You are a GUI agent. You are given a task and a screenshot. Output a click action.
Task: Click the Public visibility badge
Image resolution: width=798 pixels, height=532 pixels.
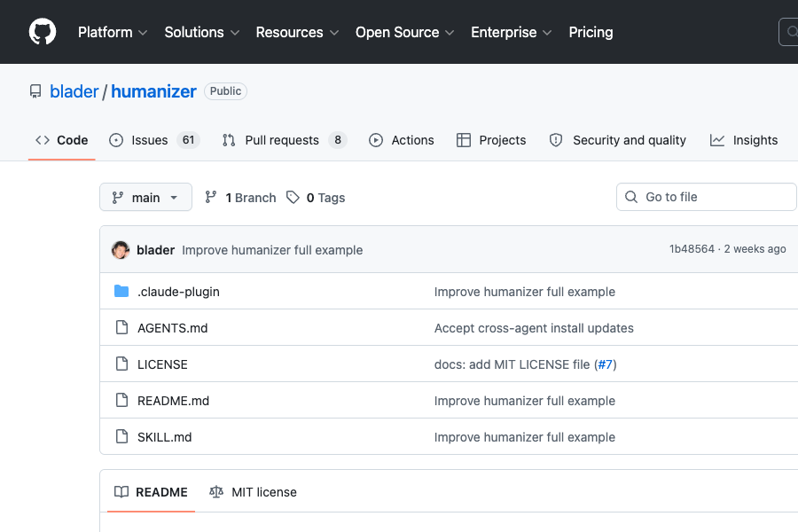[225, 91]
